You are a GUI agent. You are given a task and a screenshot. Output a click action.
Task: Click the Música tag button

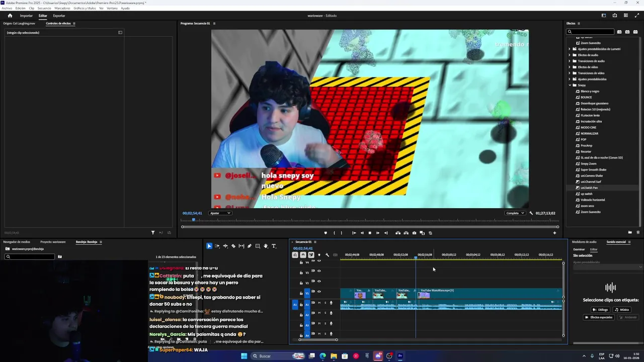622,310
